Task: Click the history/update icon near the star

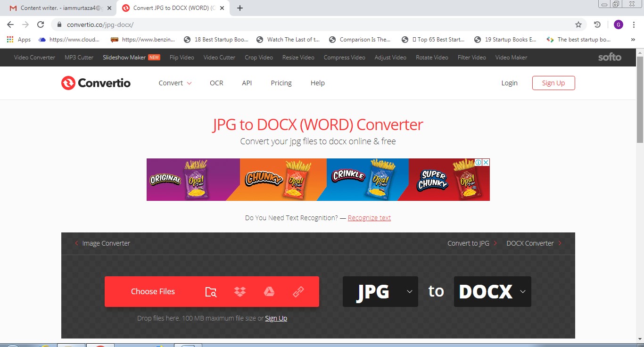Action: (x=597, y=25)
